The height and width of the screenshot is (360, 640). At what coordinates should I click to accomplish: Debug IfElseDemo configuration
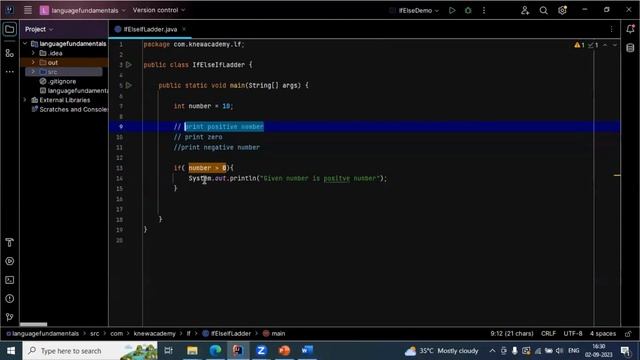[468, 10]
